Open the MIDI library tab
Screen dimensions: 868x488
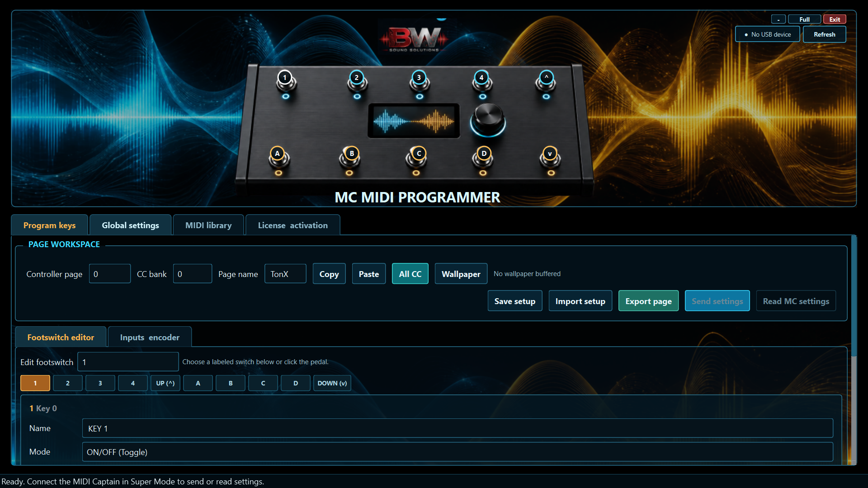pyautogui.click(x=208, y=225)
